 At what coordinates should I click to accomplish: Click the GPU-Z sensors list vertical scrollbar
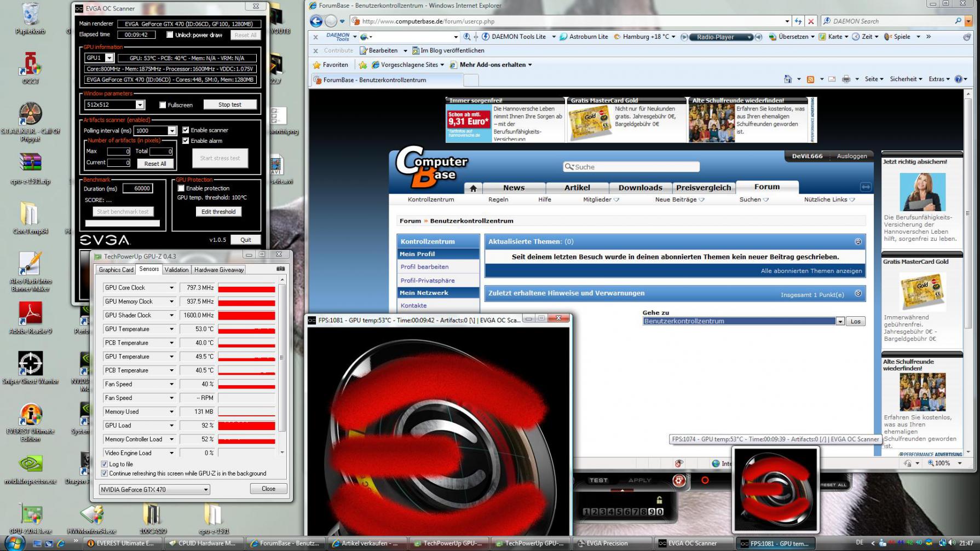tap(282, 367)
